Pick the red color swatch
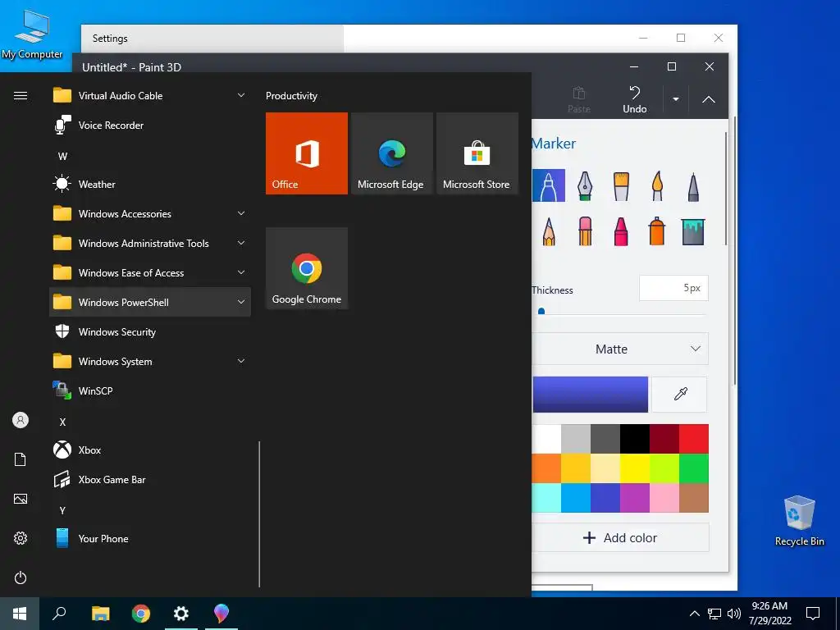This screenshot has height=630, width=840. click(694, 439)
